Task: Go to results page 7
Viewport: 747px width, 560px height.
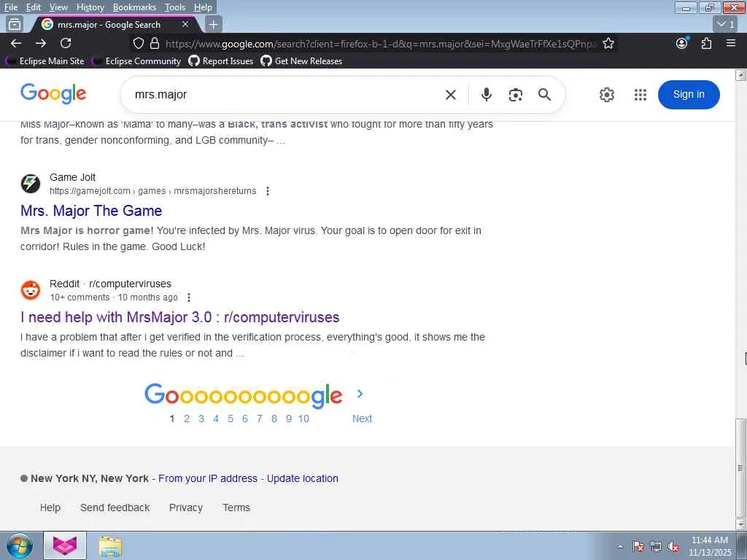Action: tap(260, 419)
